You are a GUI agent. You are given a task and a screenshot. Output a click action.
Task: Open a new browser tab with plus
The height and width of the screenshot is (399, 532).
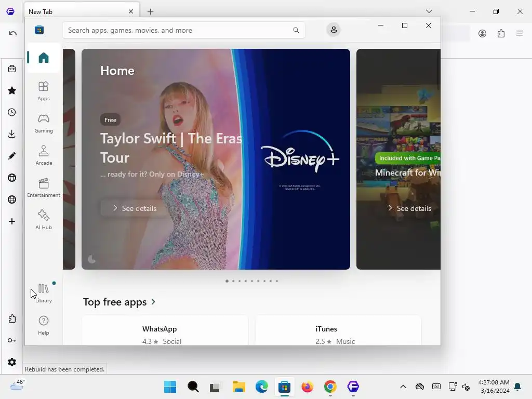click(x=150, y=12)
